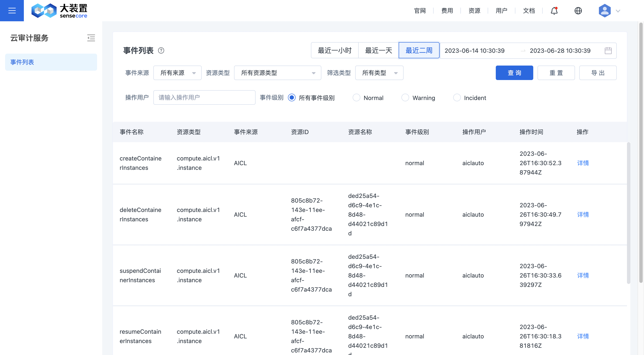Open 详情 for resumeContainerInstances row
The width and height of the screenshot is (644, 355).
[583, 336]
